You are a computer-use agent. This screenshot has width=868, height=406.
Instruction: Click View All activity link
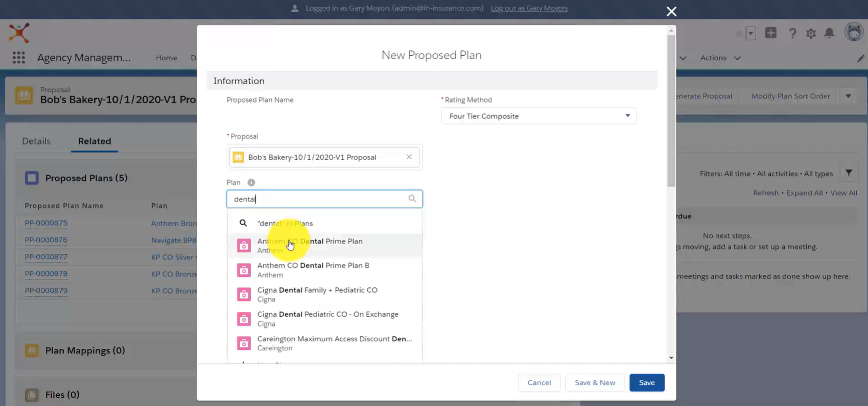pyautogui.click(x=843, y=193)
